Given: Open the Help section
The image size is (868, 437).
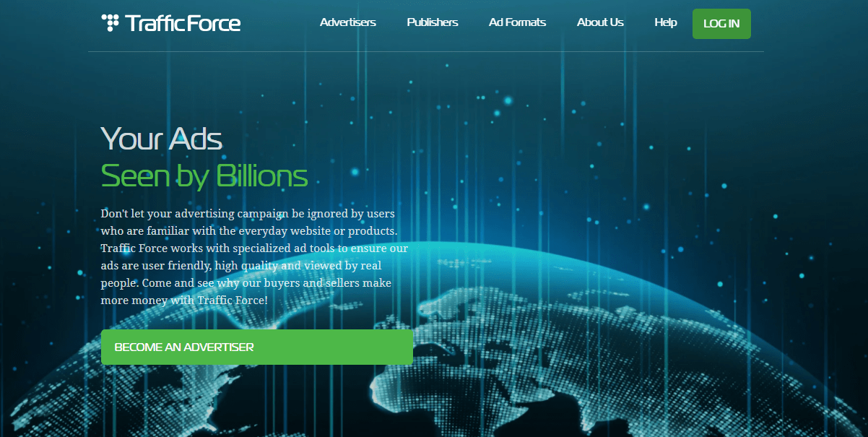Looking at the screenshot, I should (x=665, y=22).
